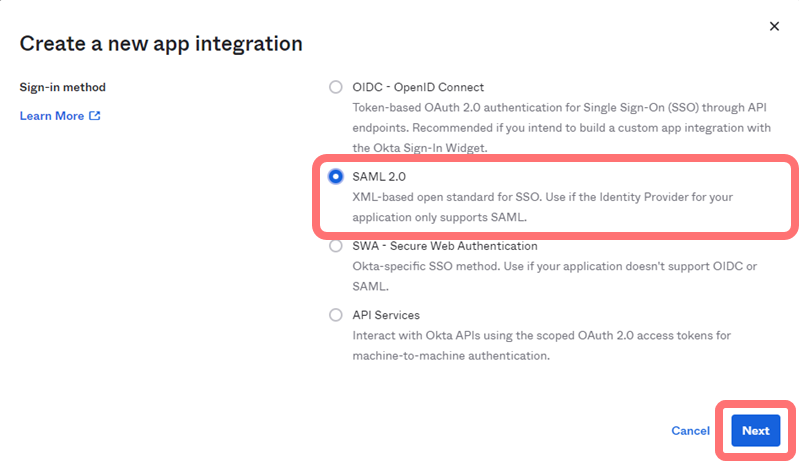The width and height of the screenshot is (799, 466).
Task: Click the SWA - Secure Web Authentication label
Action: pyautogui.click(x=444, y=246)
